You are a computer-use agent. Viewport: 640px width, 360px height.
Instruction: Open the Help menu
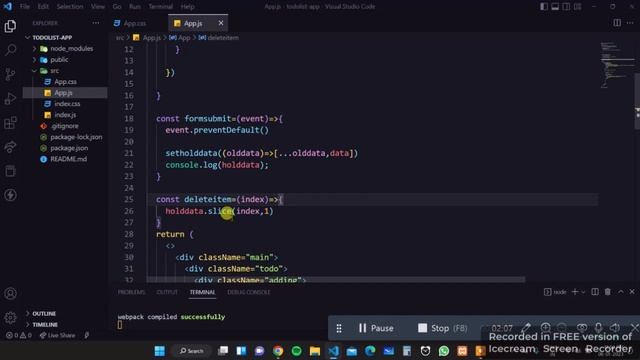[187, 7]
